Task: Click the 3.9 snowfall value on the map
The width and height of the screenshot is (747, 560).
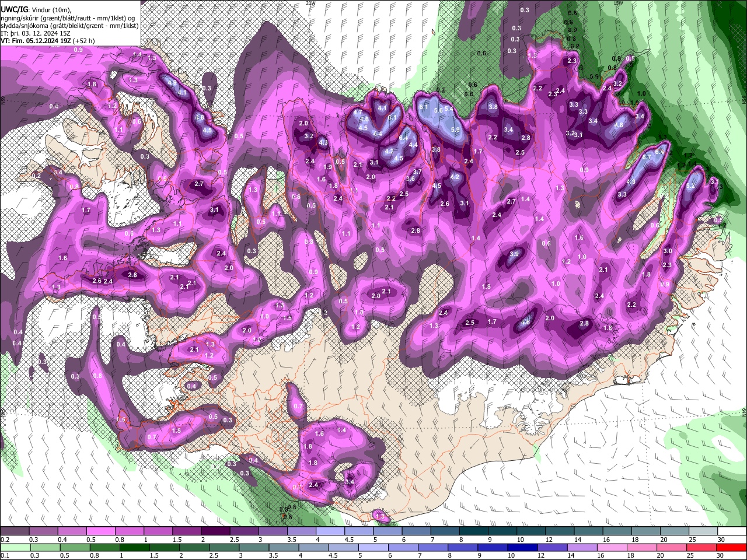Action: (x=514, y=254)
